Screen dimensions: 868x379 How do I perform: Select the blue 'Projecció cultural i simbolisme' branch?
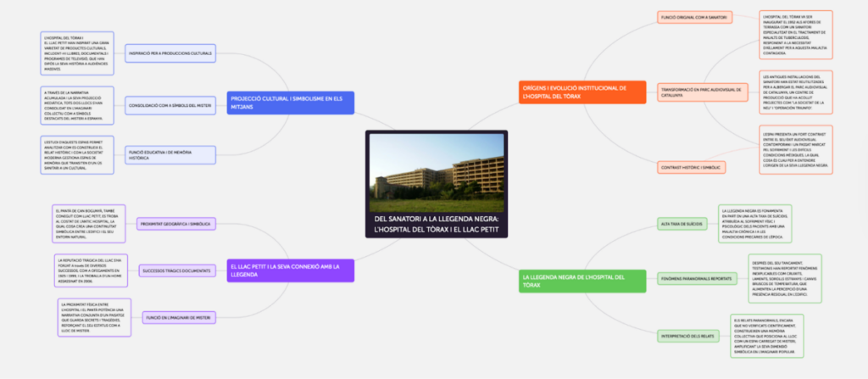tap(289, 103)
